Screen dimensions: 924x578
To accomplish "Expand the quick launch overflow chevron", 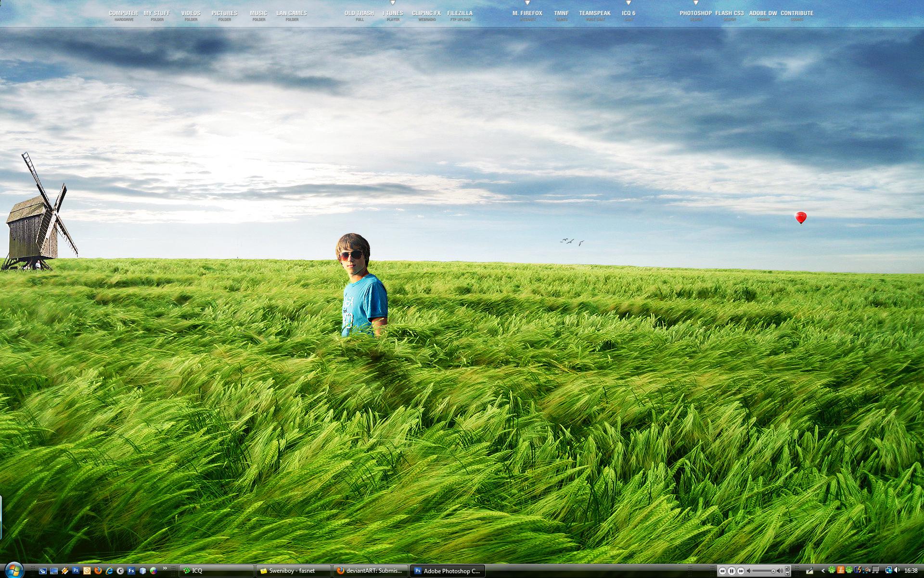I will pos(165,568).
